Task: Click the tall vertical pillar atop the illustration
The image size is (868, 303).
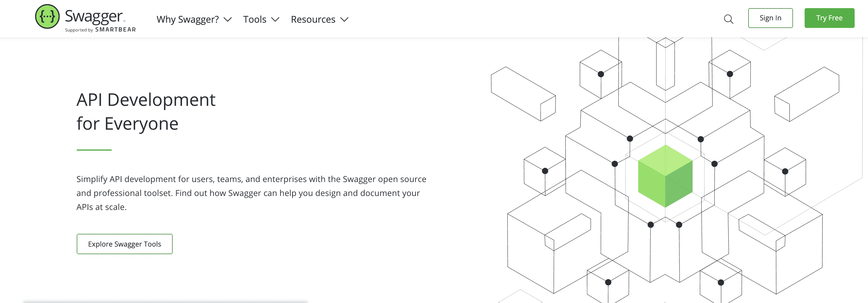Action: (665, 63)
